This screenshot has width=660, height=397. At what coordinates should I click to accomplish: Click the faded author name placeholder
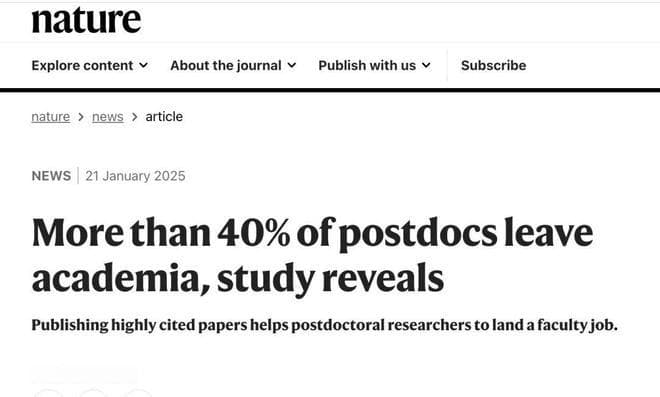tap(85, 374)
